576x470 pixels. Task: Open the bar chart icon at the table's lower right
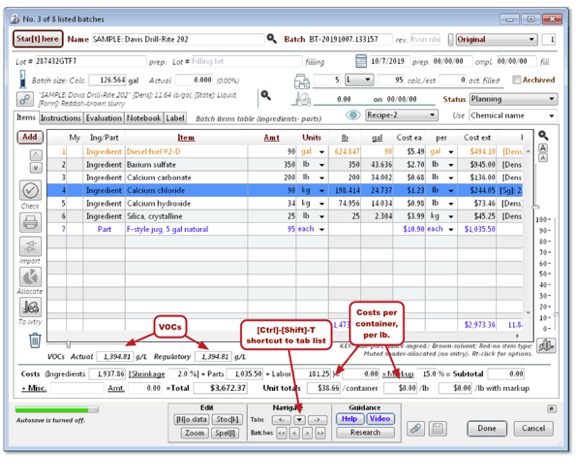(x=546, y=345)
